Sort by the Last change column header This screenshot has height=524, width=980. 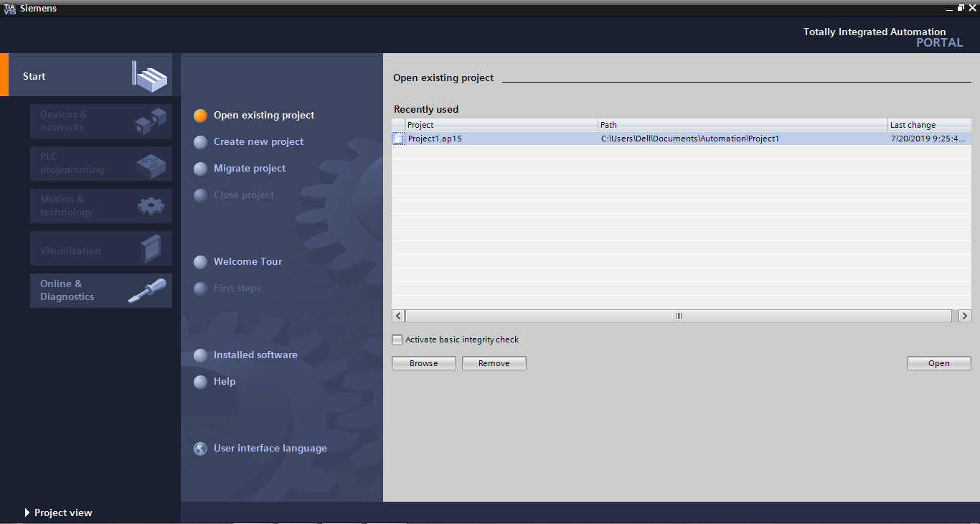[930, 125]
